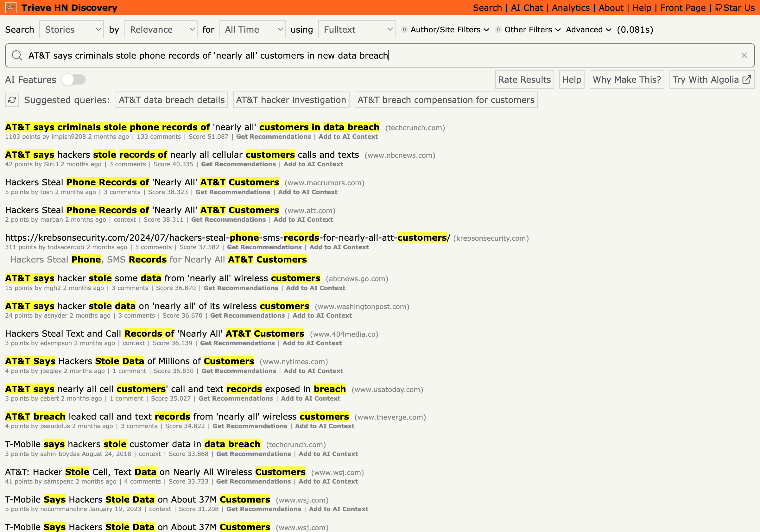Open att.com Hackers Steal Phone Records story
The height and width of the screenshot is (532, 760).
click(142, 210)
